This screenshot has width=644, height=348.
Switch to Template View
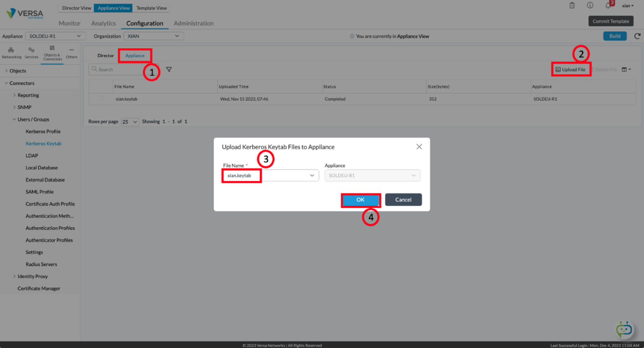pos(151,8)
